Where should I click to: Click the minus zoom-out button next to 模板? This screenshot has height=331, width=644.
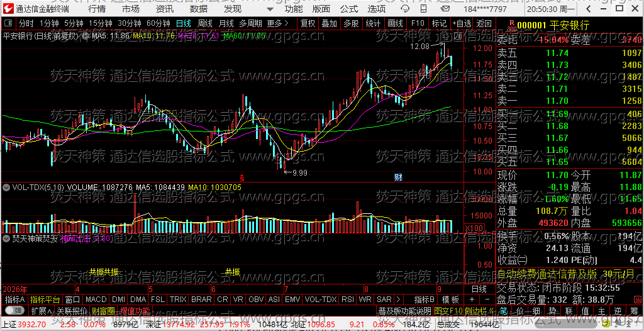pyautogui.click(x=487, y=300)
